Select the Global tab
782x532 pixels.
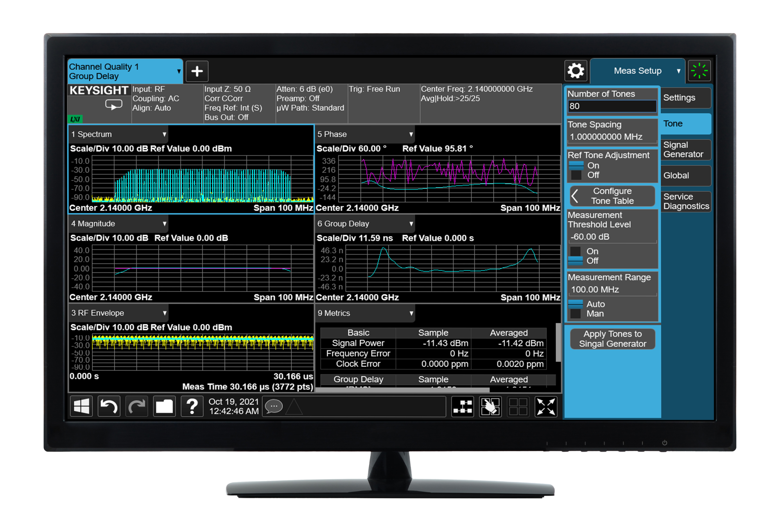point(685,176)
